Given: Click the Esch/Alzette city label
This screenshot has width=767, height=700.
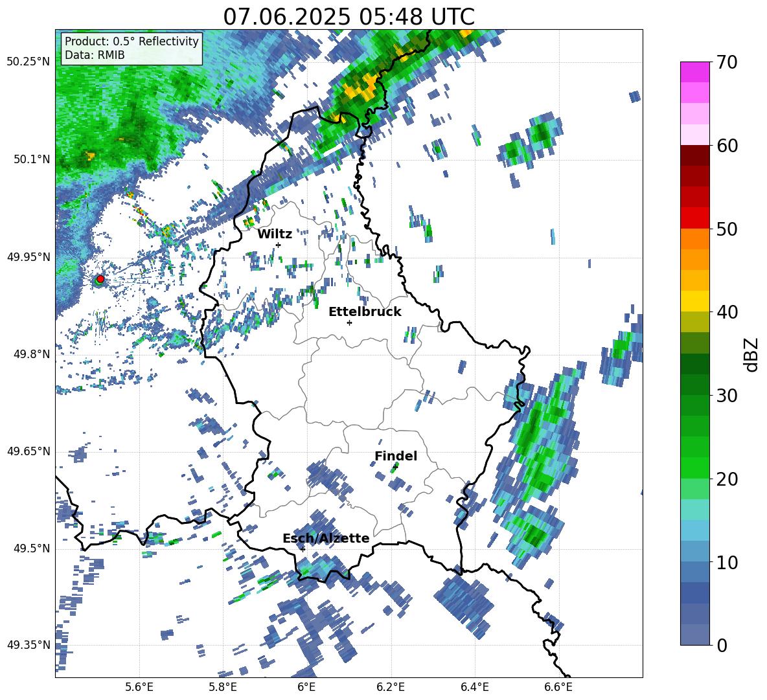Looking at the screenshot, I should pos(326,538).
